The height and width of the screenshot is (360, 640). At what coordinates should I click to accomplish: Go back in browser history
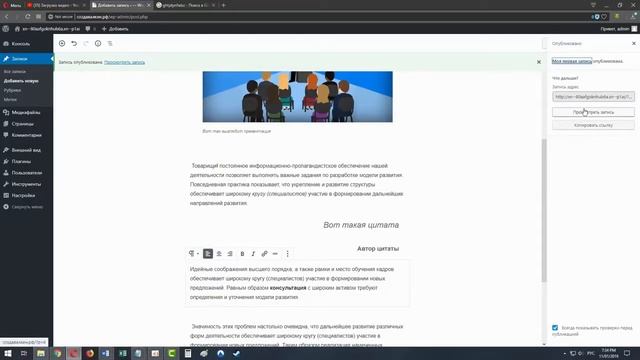point(7,17)
